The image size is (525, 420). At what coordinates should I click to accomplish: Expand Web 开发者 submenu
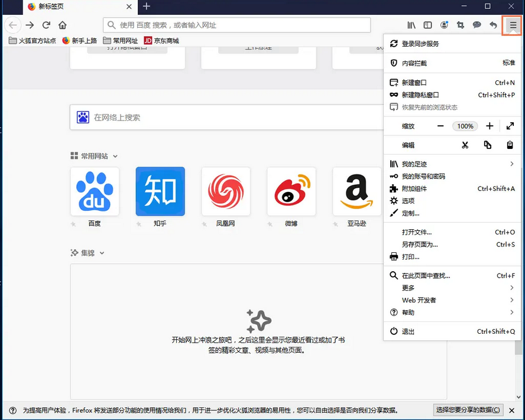452,300
